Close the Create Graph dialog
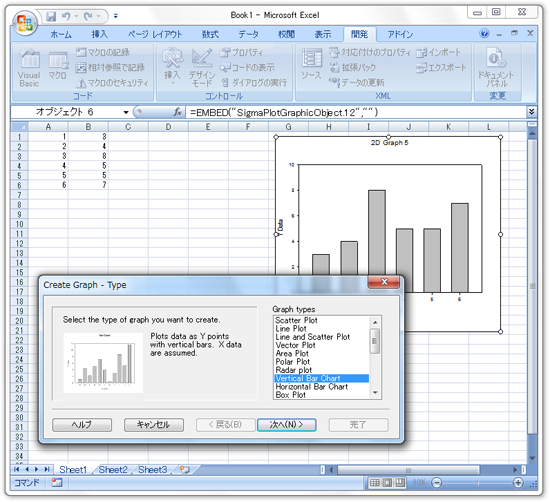 (x=384, y=282)
